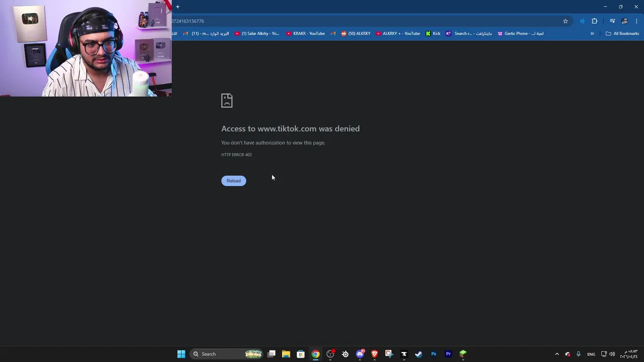
Task: Open Premiere Pro from the taskbar
Action: [448, 354]
